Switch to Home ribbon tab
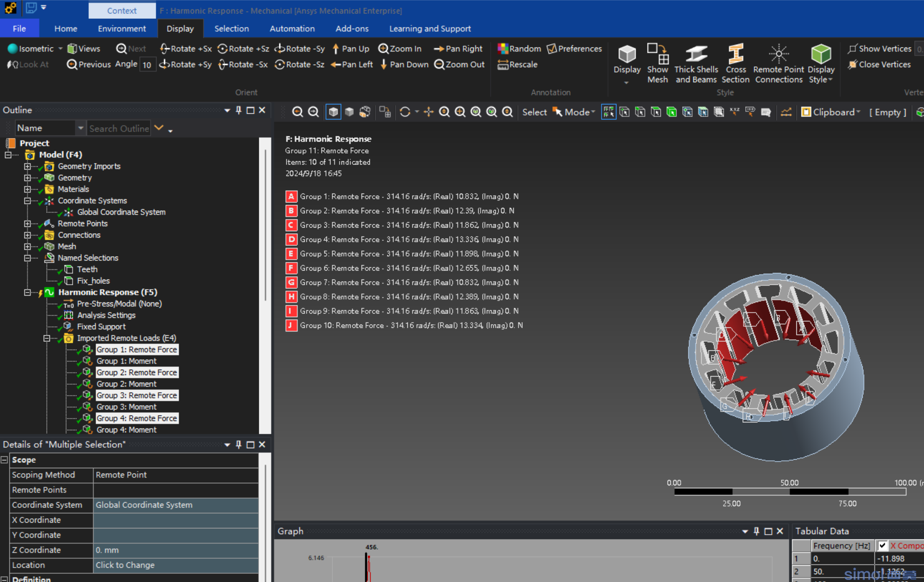The height and width of the screenshot is (582, 924). coord(66,29)
